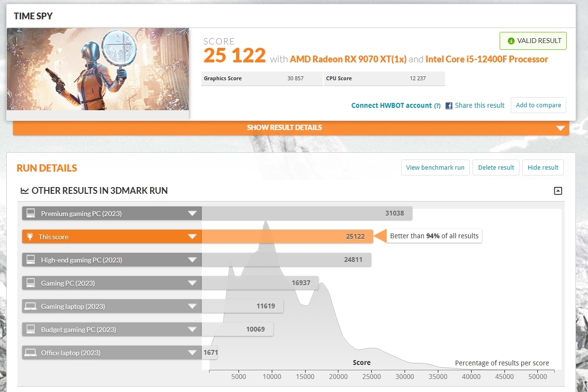Click the Time Spy benchmark thumbnail image
The width and height of the screenshot is (588, 392).
(x=98, y=69)
